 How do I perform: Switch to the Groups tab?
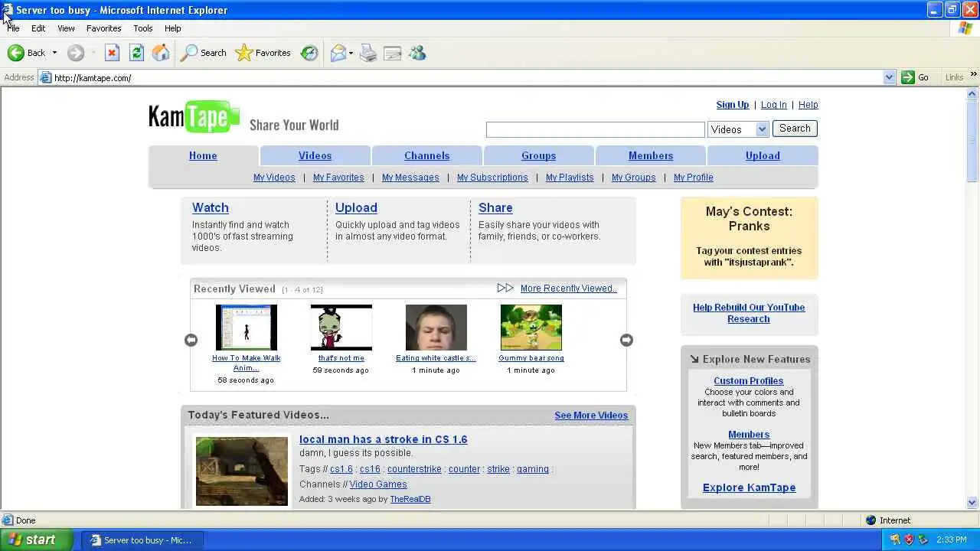pos(539,155)
